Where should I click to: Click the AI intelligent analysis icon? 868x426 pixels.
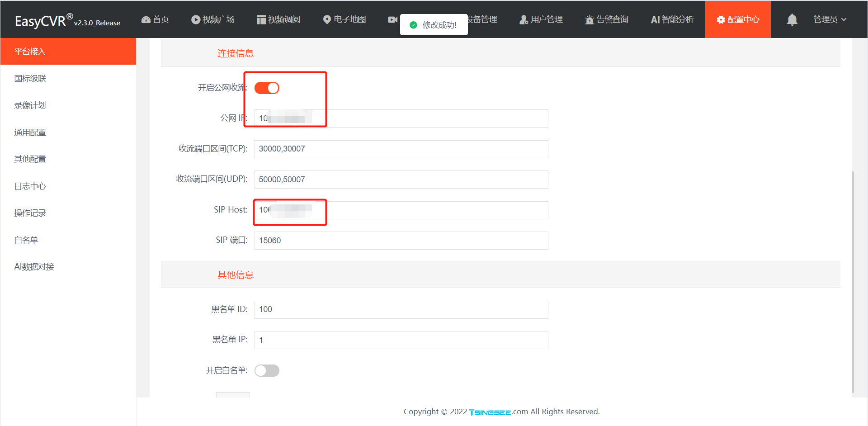click(655, 20)
